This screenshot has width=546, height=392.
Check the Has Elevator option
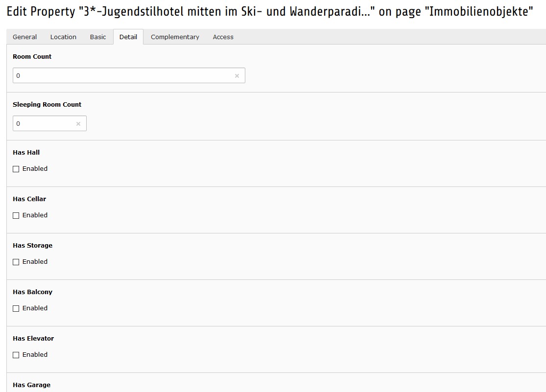click(16, 355)
